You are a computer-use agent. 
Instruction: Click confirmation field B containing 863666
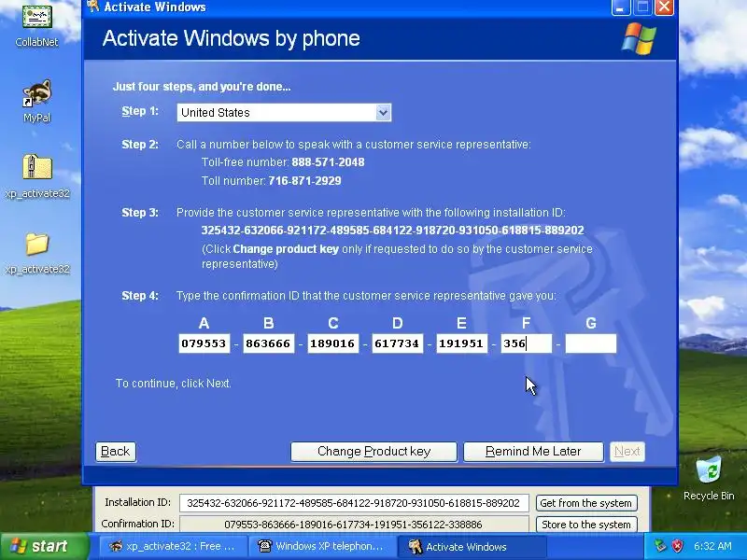(x=268, y=343)
